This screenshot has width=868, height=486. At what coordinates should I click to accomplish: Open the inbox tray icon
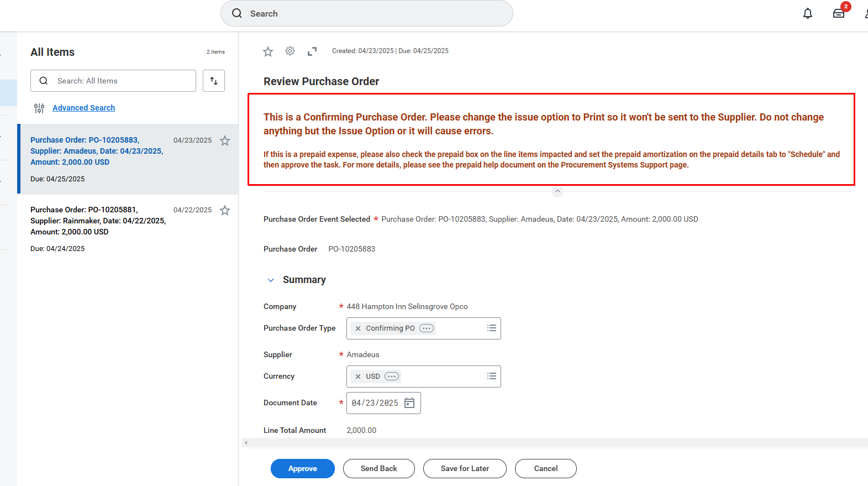click(838, 13)
